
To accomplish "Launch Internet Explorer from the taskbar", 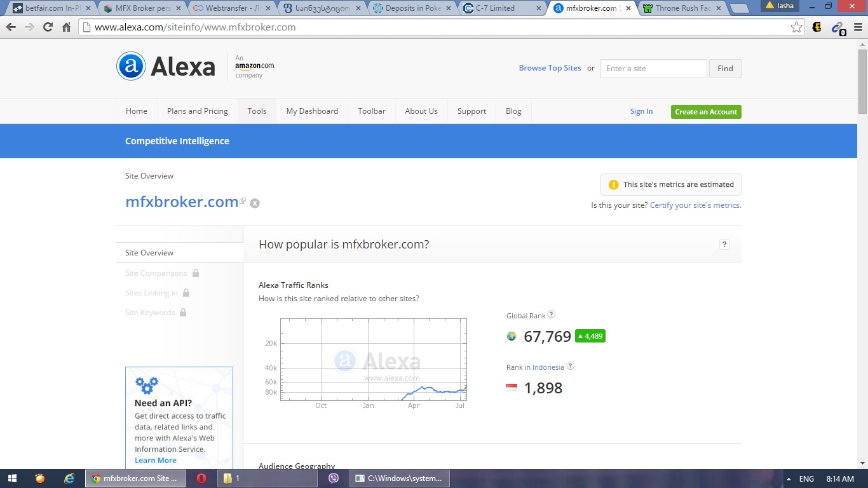I will coord(69,478).
